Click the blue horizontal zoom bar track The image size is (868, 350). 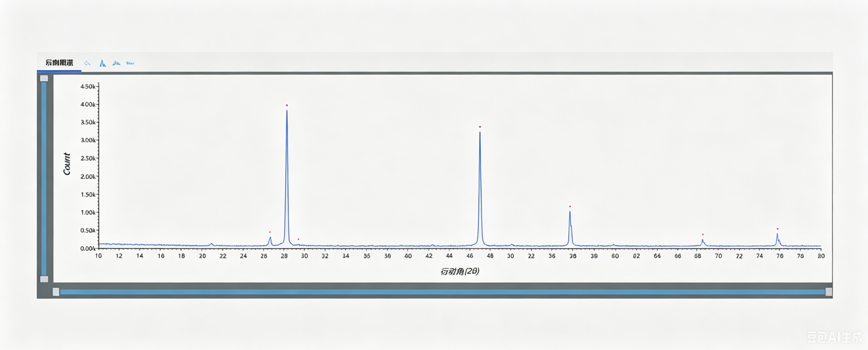pos(442,292)
